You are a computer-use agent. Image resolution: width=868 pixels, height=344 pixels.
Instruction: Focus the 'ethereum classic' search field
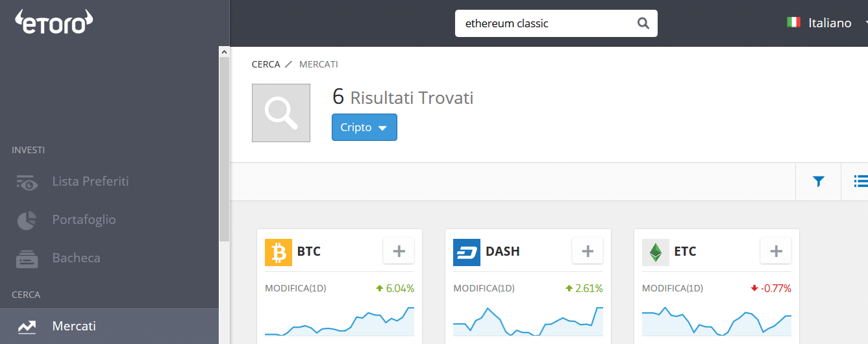[556, 23]
